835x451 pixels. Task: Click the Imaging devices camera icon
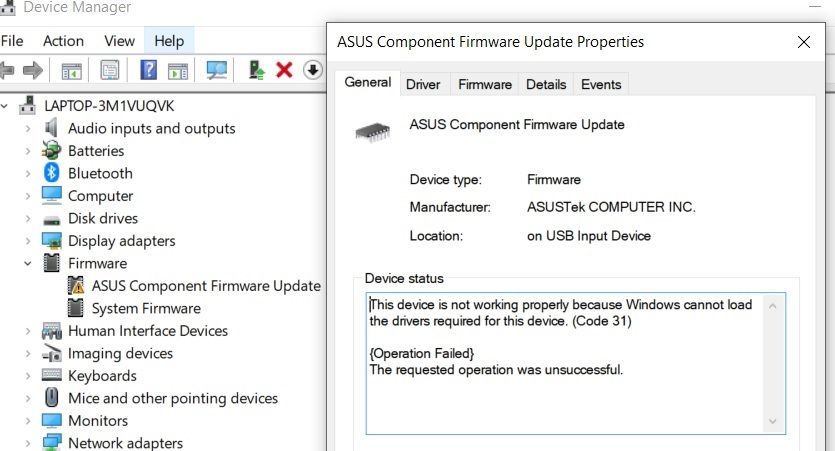coord(52,353)
